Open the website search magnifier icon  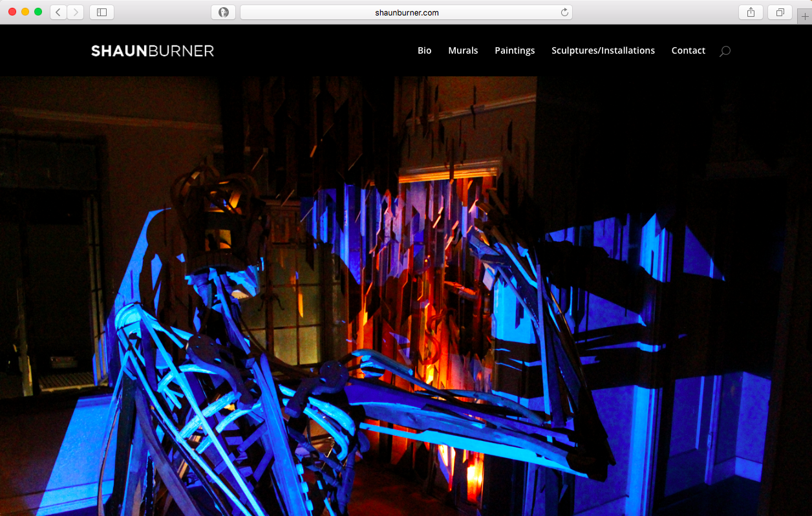tap(725, 51)
